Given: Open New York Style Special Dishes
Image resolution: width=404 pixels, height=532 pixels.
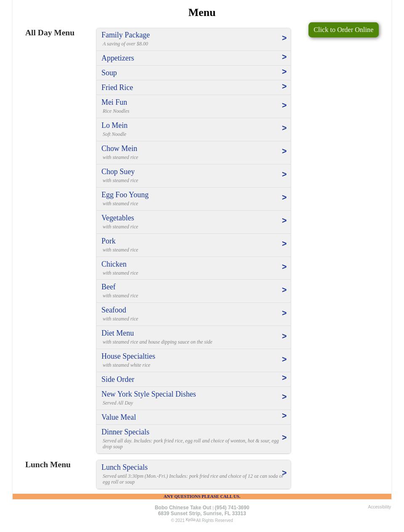Looking at the screenshot, I should [149, 394].
